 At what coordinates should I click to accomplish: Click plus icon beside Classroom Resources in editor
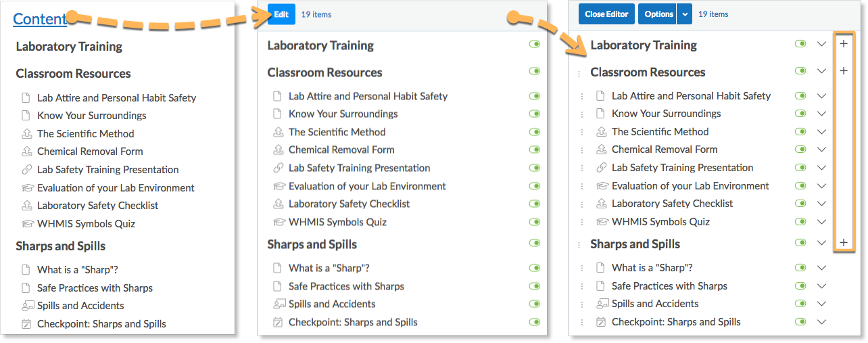(x=844, y=71)
